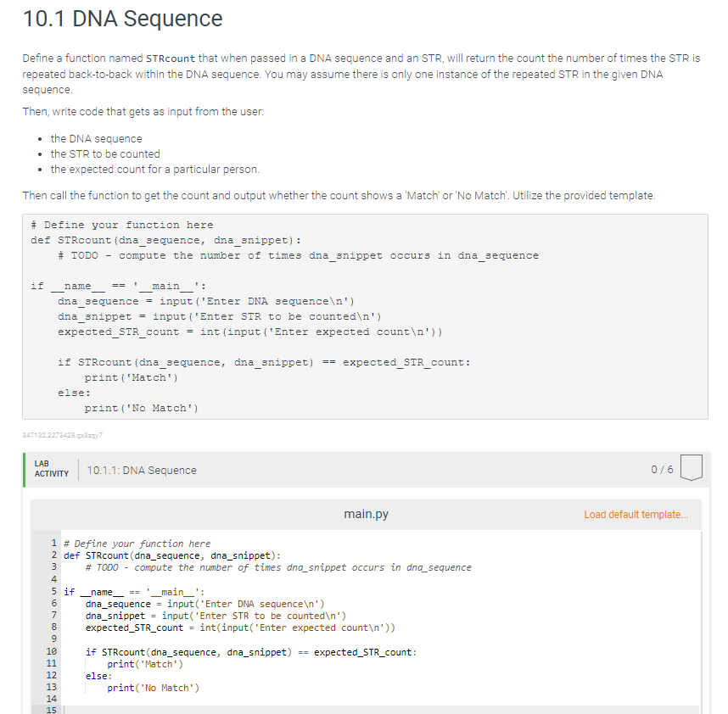The image size is (728, 714).
Task: Click the lab completion bookmark icon
Action: pyautogui.click(x=691, y=466)
